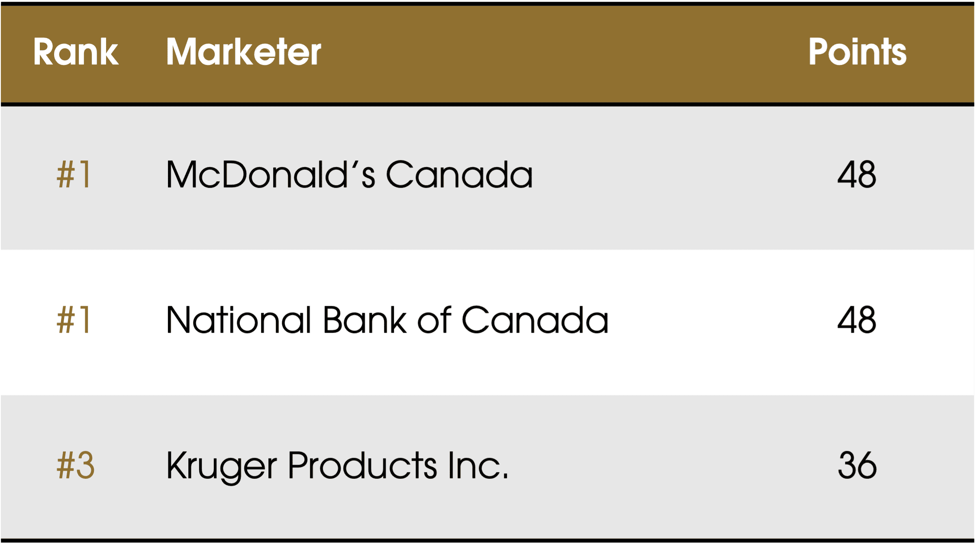Screen dimensions: 980x545
Task: Select the word Kruger in the third row
Action: point(221,466)
